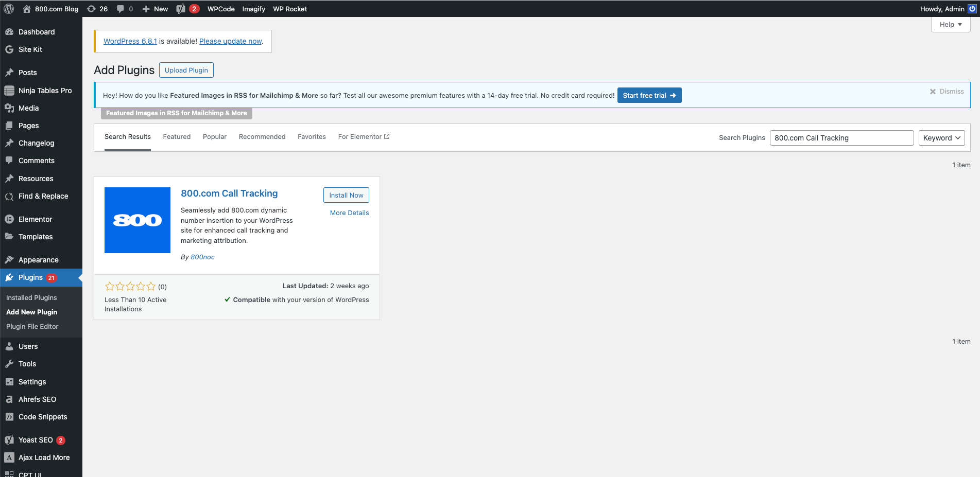
Task: Click the Templates folder icon
Action: click(9, 237)
